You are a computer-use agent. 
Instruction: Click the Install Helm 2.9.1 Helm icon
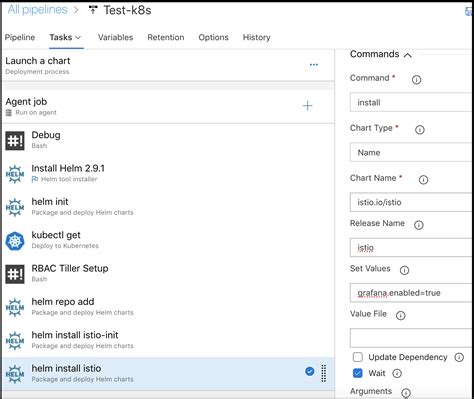point(15,174)
